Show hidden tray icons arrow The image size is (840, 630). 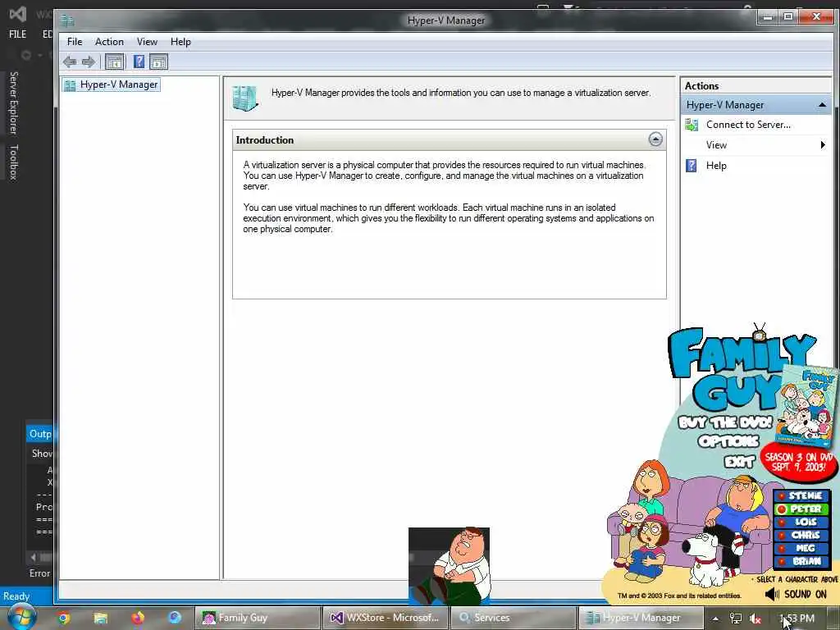(x=715, y=619)
